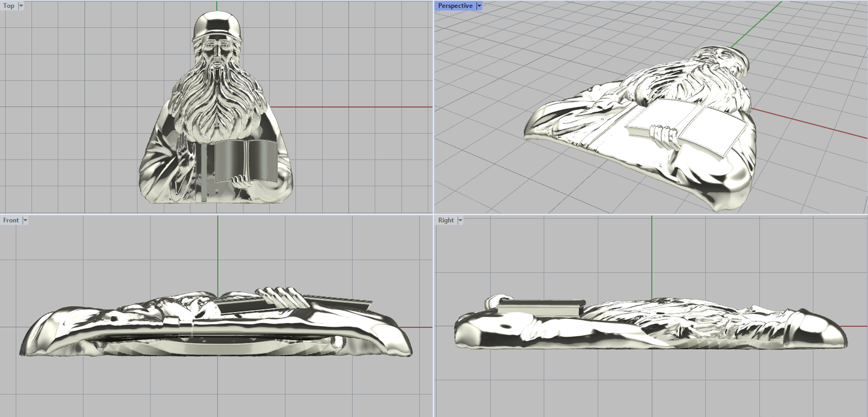Select the Front viewport title label
The height and width of the screenshot is (417, 868).
tap(11, 220)
